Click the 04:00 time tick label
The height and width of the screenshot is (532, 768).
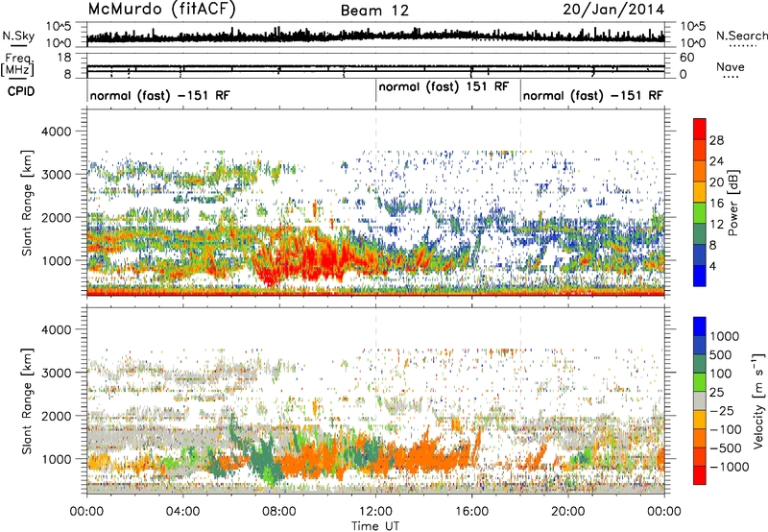(x=182, y=512)
